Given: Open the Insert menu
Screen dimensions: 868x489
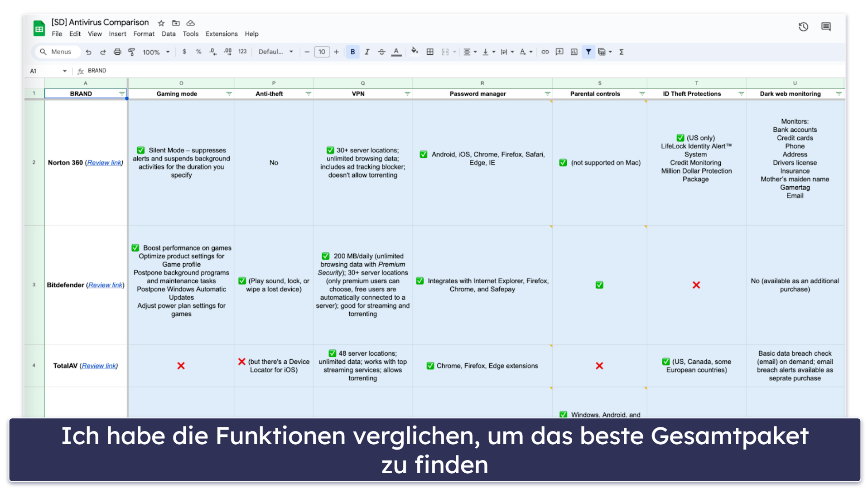Looking at the screenshot, I should (x=117, y=34).
